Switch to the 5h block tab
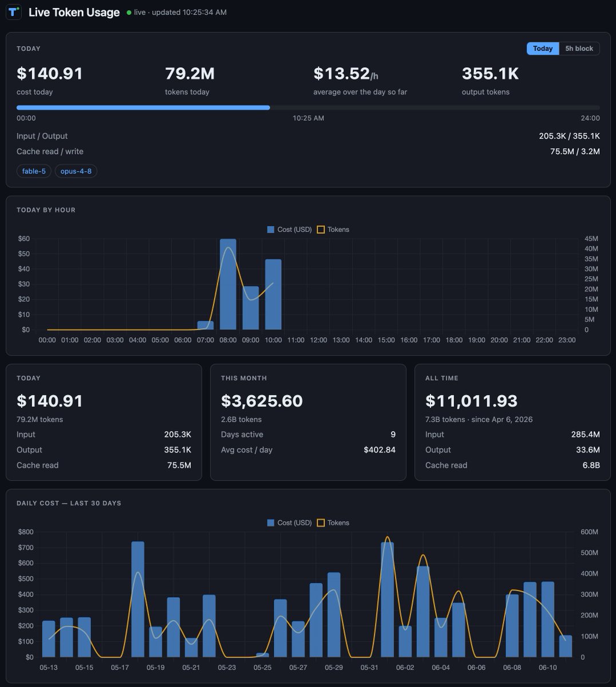The width and height of the screenshot is (616, 687). point(579,49)
